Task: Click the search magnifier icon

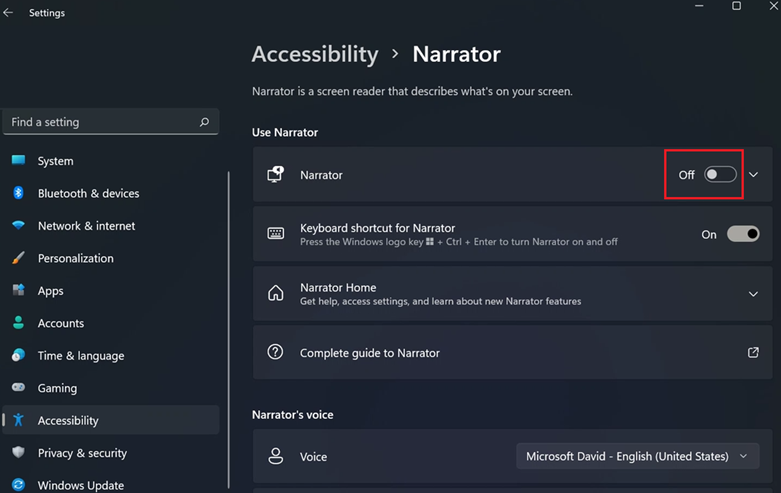Action: point(204,122)
